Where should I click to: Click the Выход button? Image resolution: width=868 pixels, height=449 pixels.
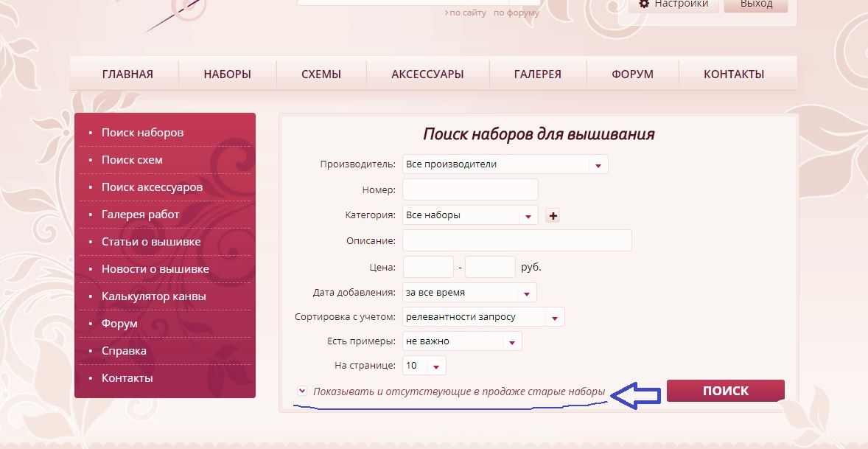point(756,4)
